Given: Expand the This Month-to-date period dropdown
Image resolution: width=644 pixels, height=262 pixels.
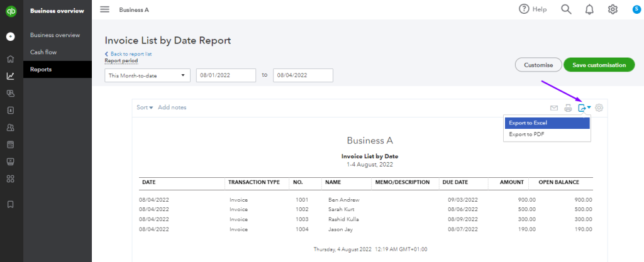Looking at the screenshot, I should 148,75.
